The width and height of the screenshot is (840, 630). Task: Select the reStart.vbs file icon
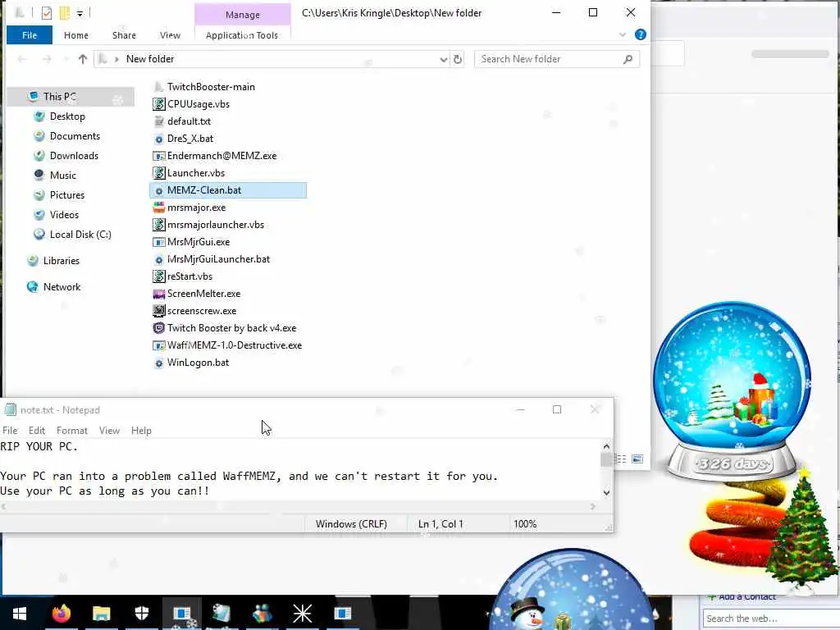(x=158, y=276)
